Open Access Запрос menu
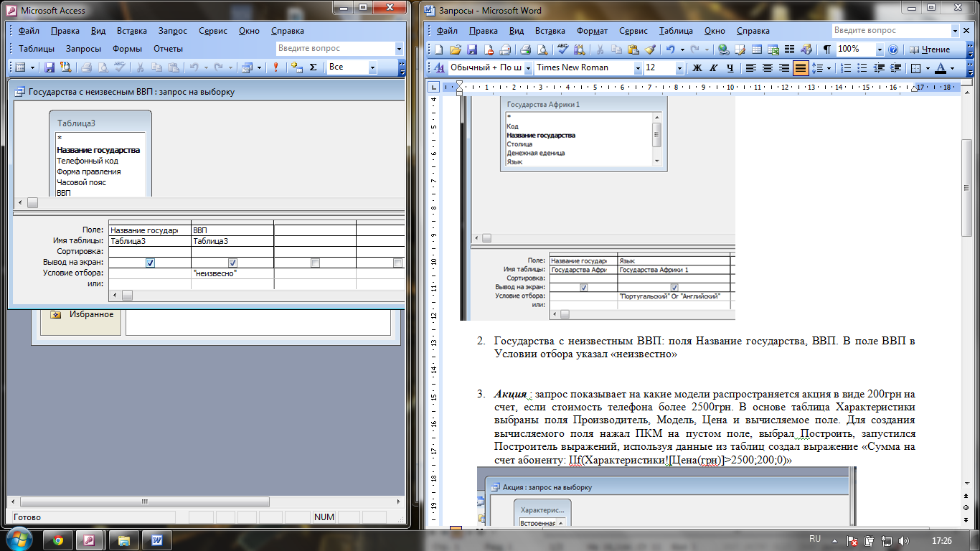The image size is (980, 551). click(x=173, y=31)
